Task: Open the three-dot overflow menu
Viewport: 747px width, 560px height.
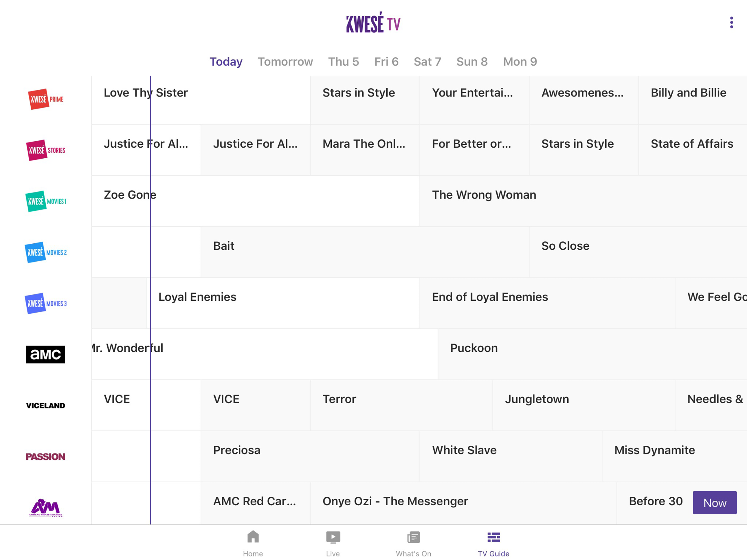Action: [731, 23]
